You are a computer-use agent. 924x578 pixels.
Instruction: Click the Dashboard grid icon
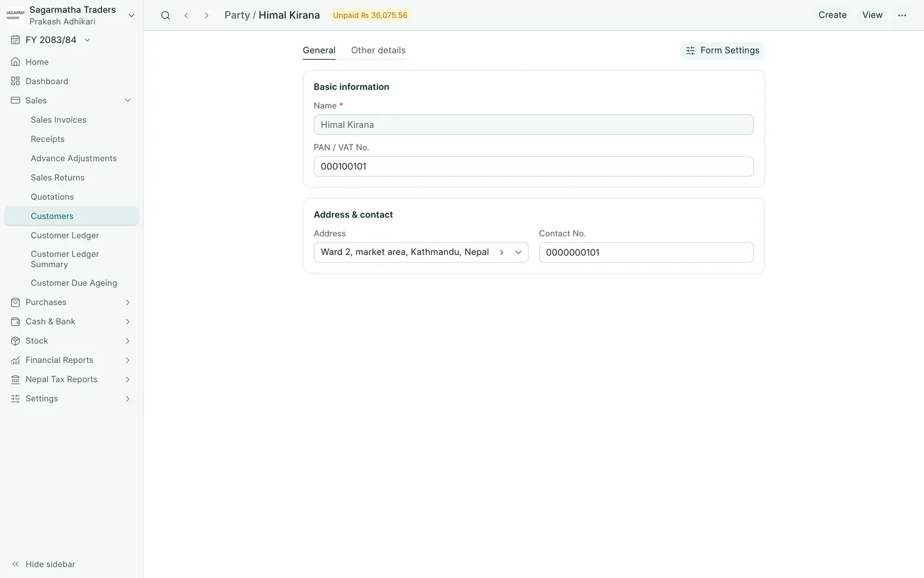click(15, 82)
